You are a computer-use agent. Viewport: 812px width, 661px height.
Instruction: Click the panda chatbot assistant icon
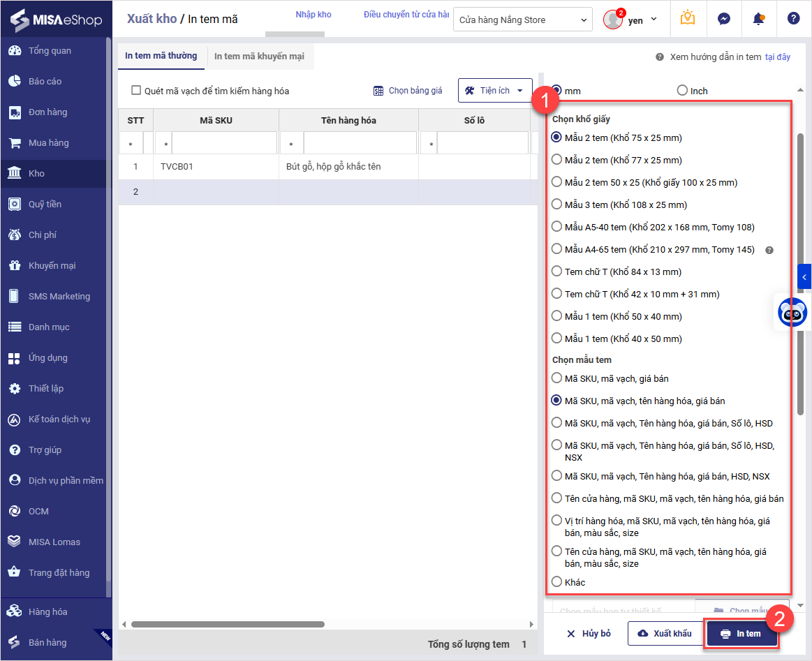[x=792, y=313]
